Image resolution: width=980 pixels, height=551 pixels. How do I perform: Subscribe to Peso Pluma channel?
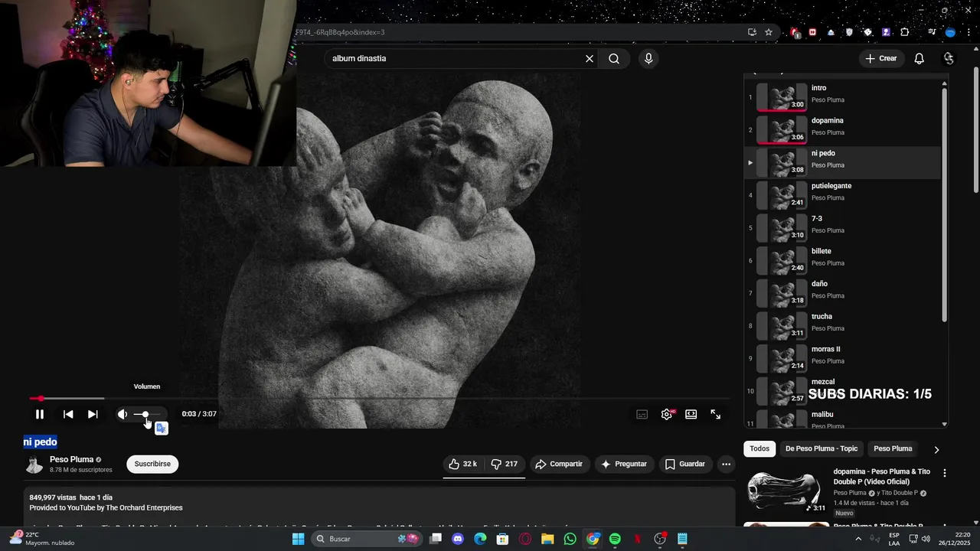coord(152,464)
